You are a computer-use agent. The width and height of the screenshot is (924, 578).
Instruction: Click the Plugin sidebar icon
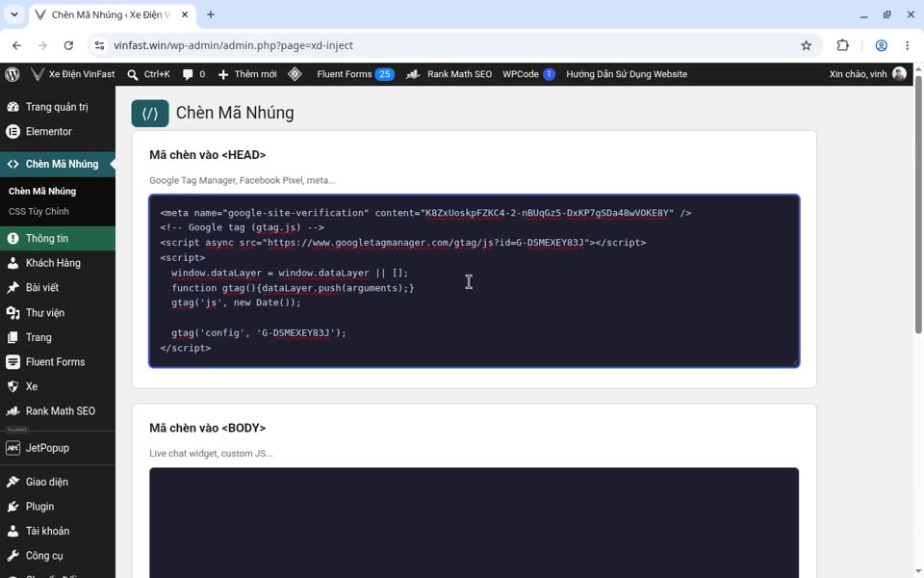tap(13, 507)
